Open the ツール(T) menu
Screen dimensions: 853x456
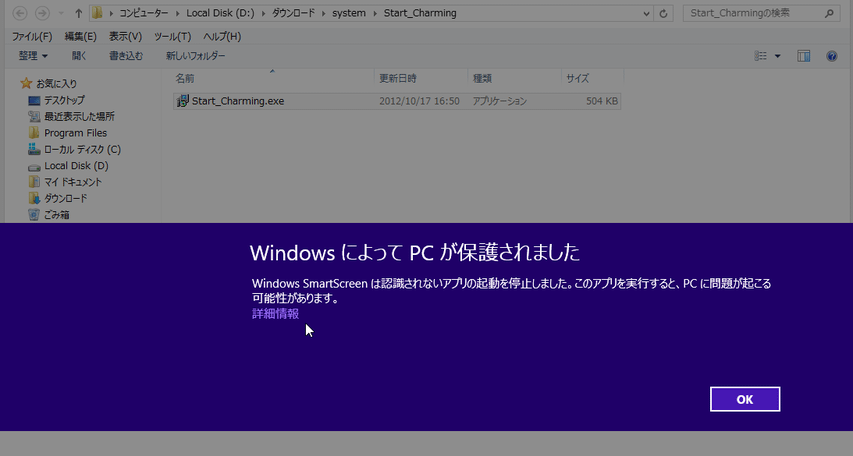172,36
